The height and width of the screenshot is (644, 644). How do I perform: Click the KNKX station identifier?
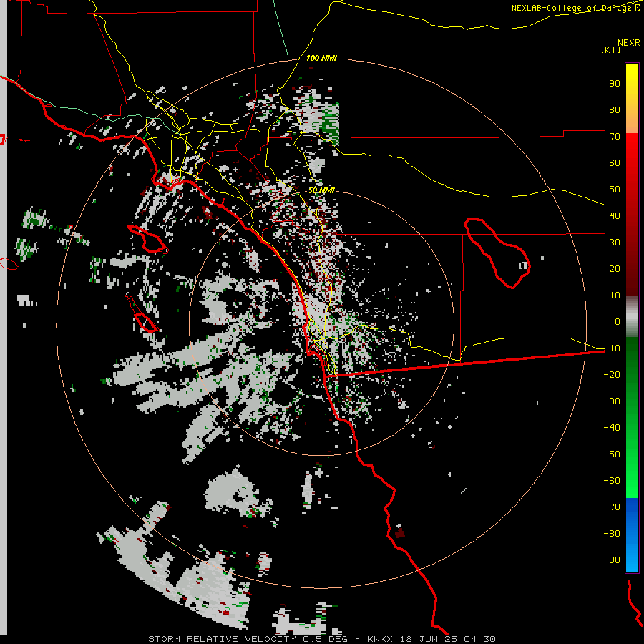380,639
